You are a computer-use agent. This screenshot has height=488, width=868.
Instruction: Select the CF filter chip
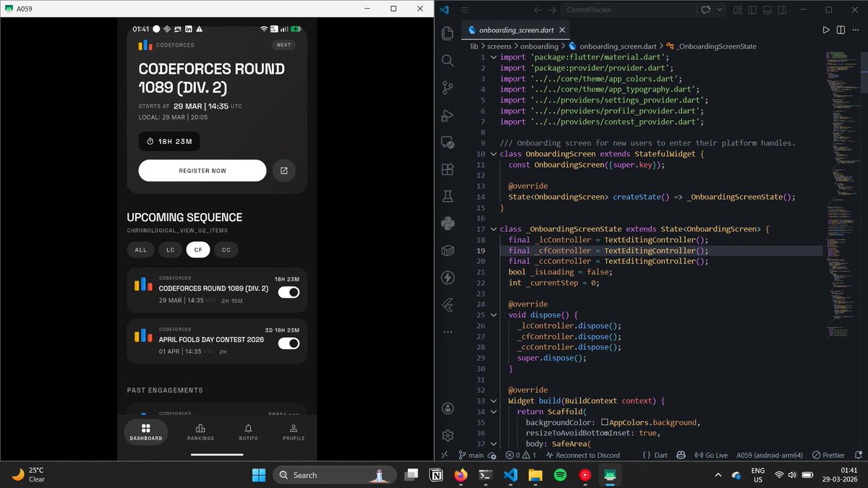197,250
